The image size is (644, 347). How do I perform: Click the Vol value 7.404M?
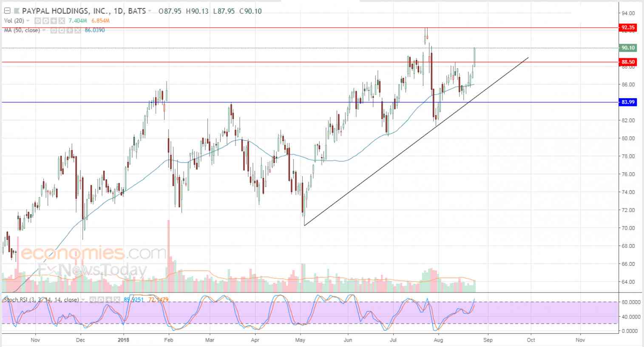78,21
